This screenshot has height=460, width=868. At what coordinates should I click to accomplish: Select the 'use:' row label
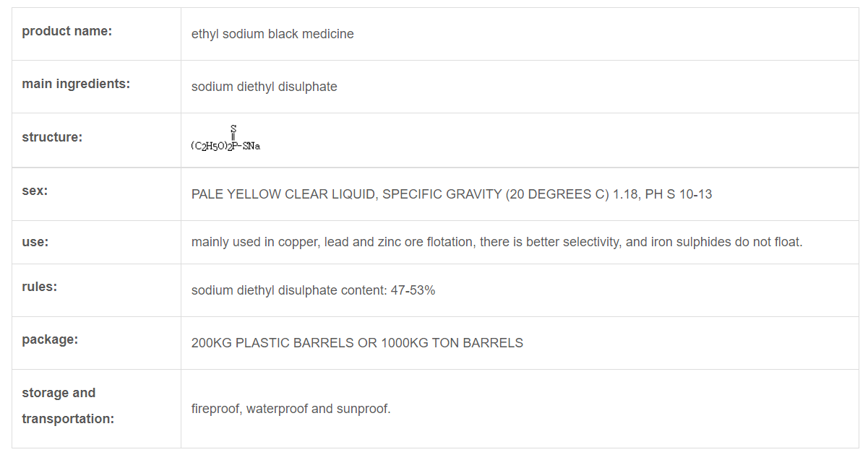pyautogui.click(x=35, y=242)
